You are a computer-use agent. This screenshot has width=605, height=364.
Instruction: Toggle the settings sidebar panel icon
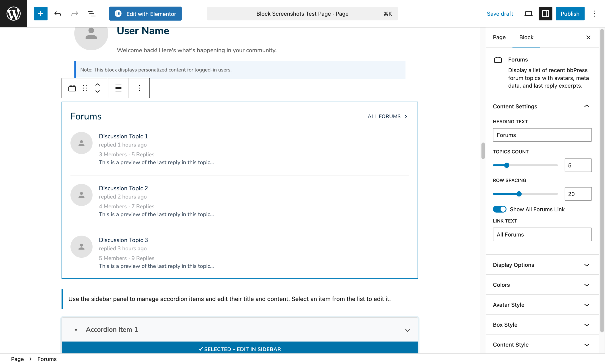[x=545, y=13]
